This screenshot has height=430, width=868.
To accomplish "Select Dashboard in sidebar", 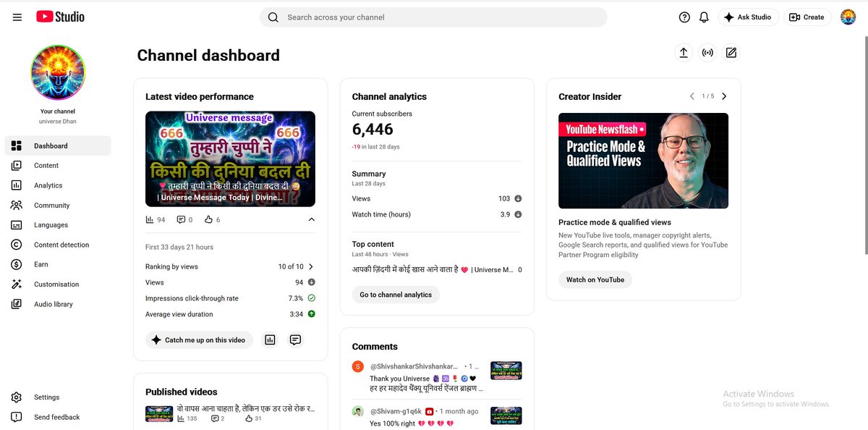I will tap(58, 146).
